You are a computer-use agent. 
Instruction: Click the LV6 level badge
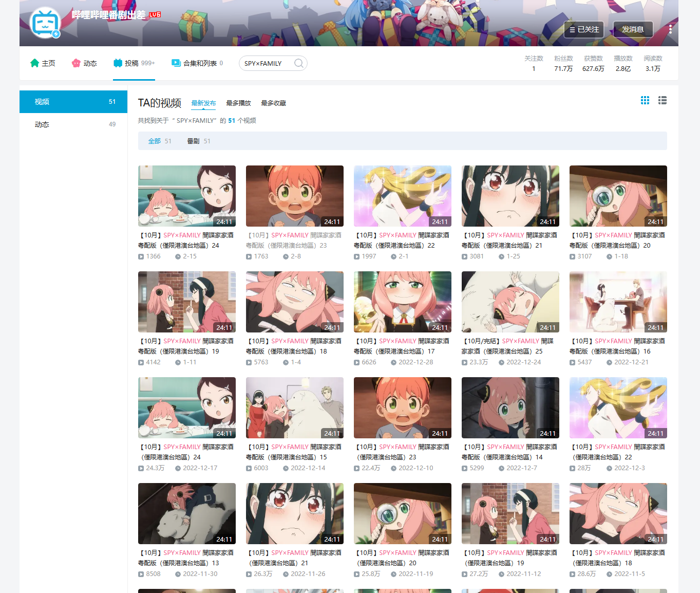[x=155, y=14]
